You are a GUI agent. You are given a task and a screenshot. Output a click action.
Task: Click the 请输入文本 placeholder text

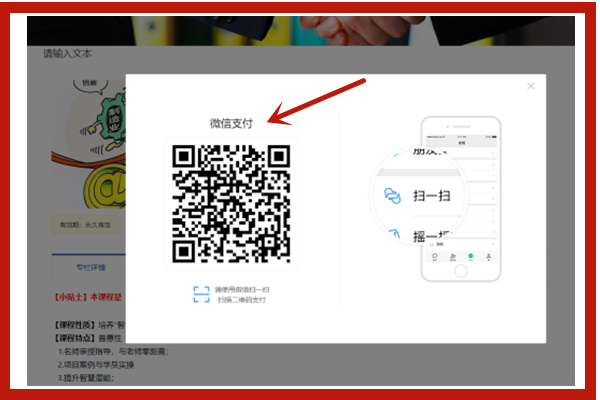tap(67, 54)
